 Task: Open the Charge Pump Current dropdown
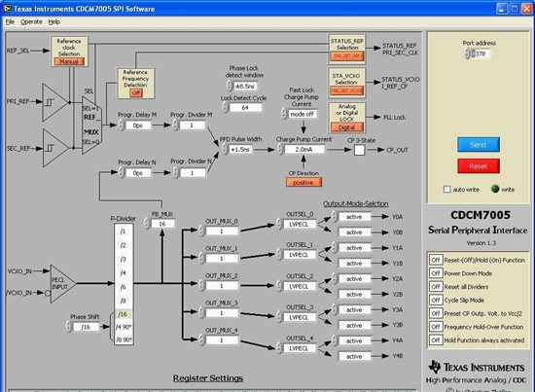pyautogui.click(x=303, y=150)
